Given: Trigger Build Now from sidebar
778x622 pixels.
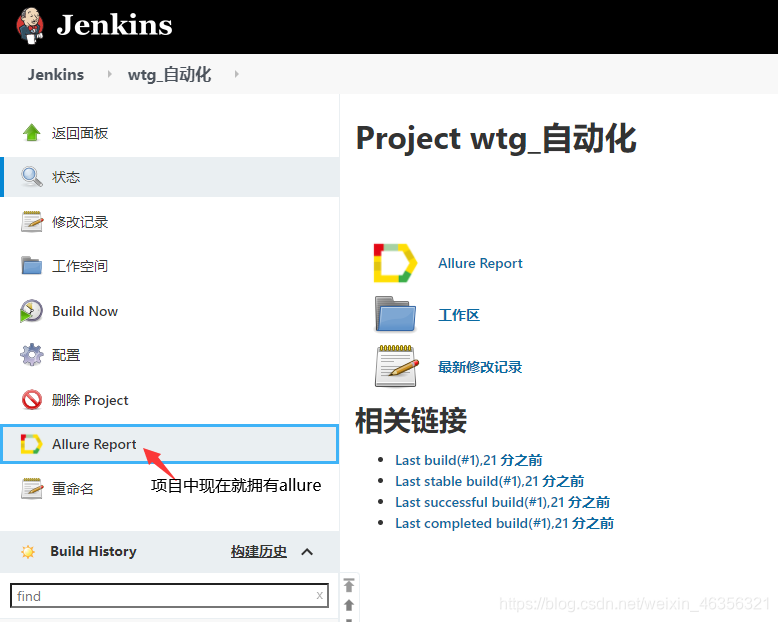Looking at the screenshot, I should pyautogui.click(x=85, y=311).
